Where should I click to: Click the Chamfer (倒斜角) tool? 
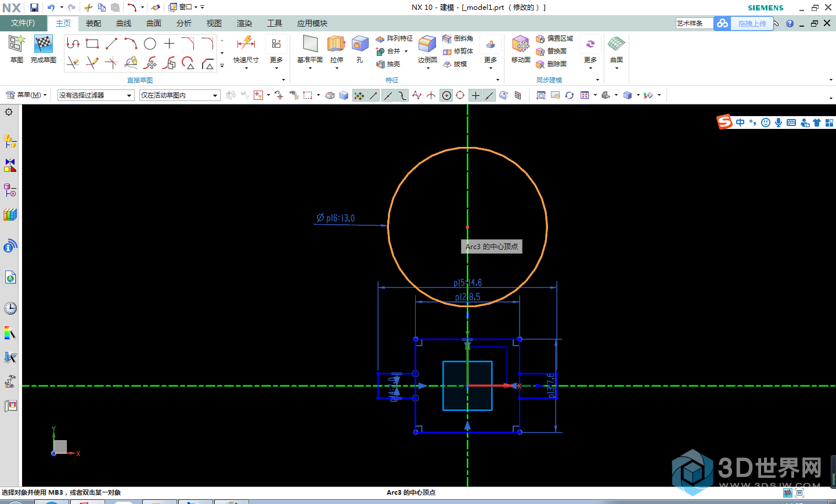tap(457, 38)
